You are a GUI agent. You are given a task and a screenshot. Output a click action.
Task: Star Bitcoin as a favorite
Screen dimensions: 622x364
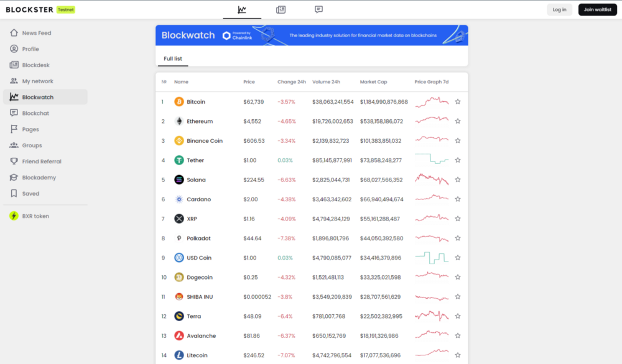coord(458,102)
